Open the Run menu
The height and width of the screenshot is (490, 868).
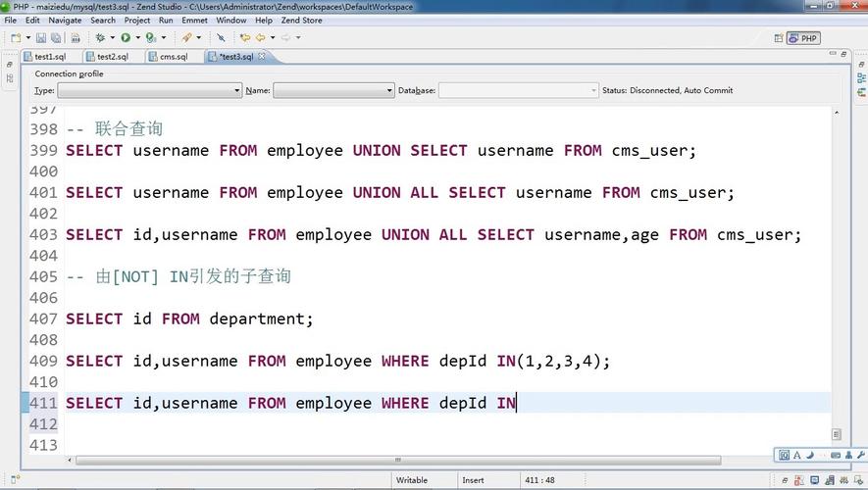pos(166,20)
